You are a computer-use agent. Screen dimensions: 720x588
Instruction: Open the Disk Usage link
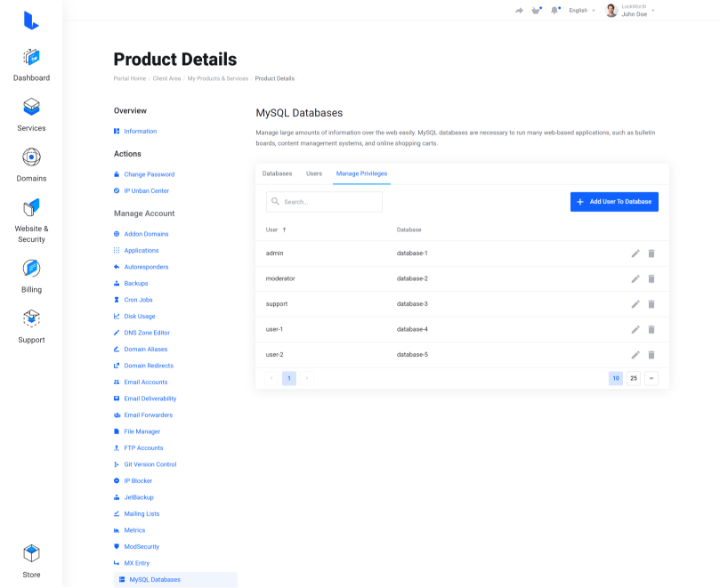click(140, 317)
